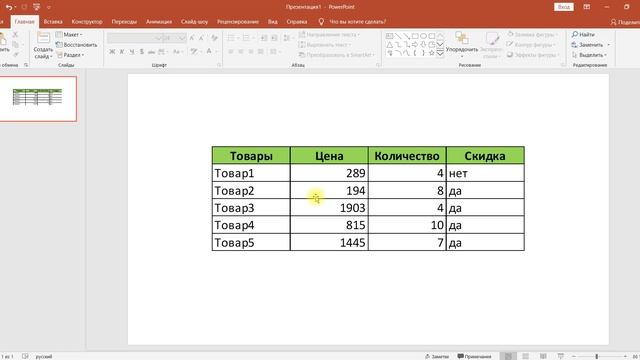Image resolution: width=640 pixels, height=360 pixels.
Task: Toggle bold Ж formatting
Action: [112, 51]
